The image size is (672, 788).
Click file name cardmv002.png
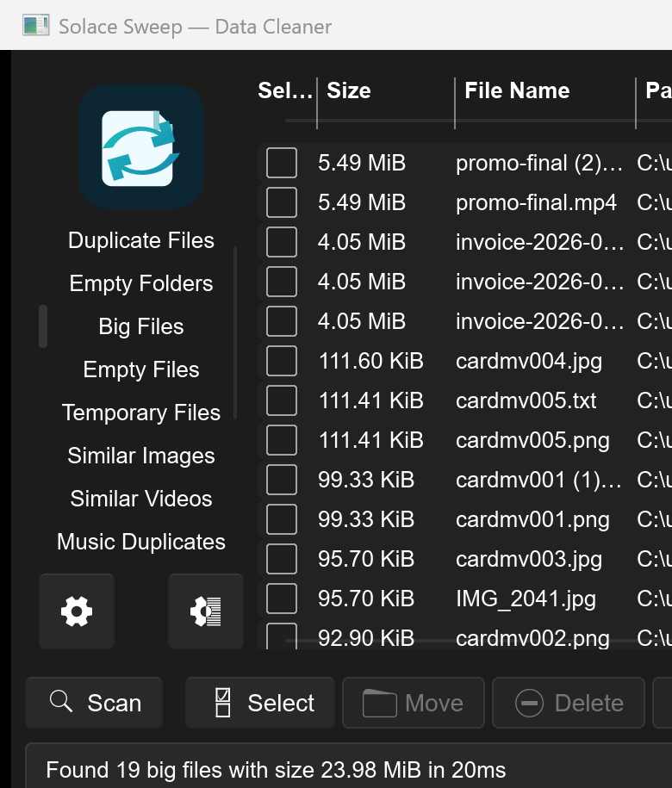pyautogui.click(x=532, y=638)
